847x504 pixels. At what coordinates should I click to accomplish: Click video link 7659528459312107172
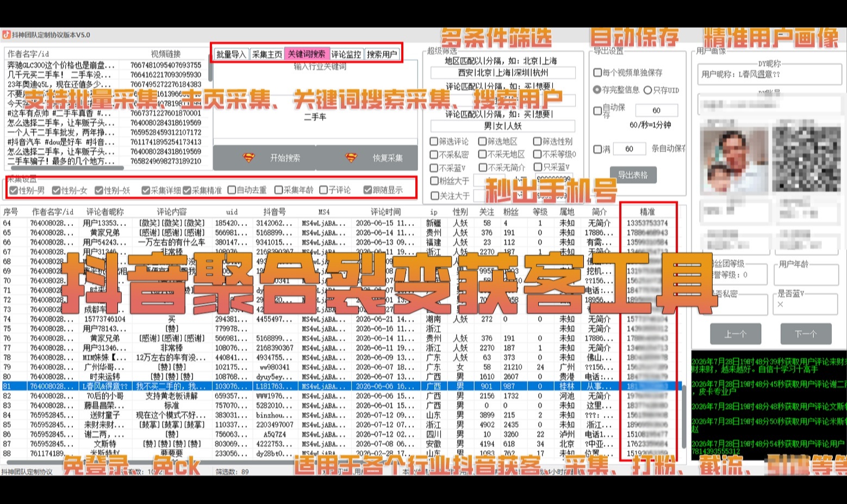point(166,133)
